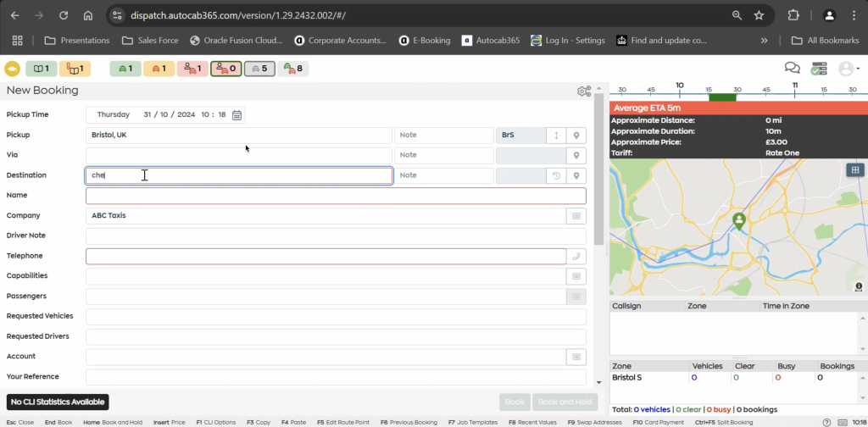Click F6 Previous Booking shortcut
This screenshot has height=427, width=868.
click(x=409, y=422)
